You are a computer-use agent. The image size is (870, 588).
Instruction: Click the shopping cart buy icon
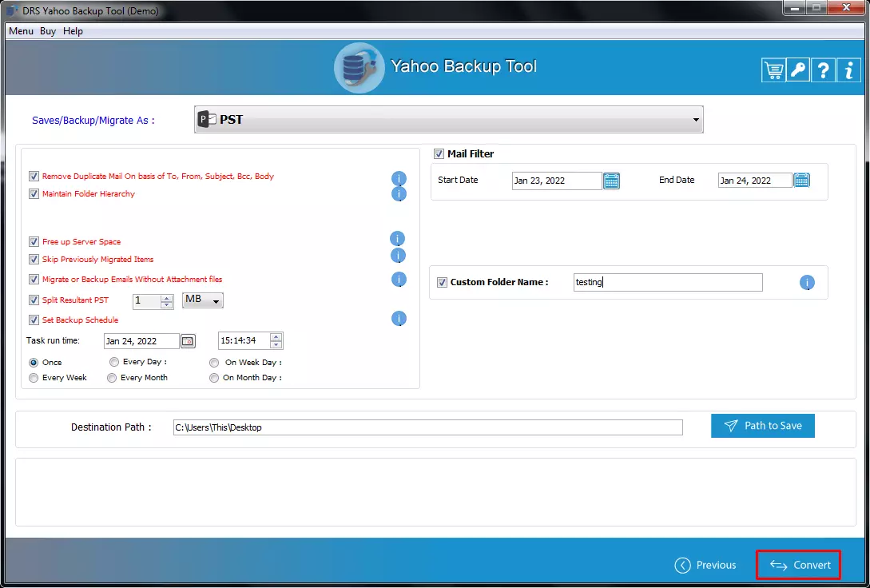pos(773,70)
